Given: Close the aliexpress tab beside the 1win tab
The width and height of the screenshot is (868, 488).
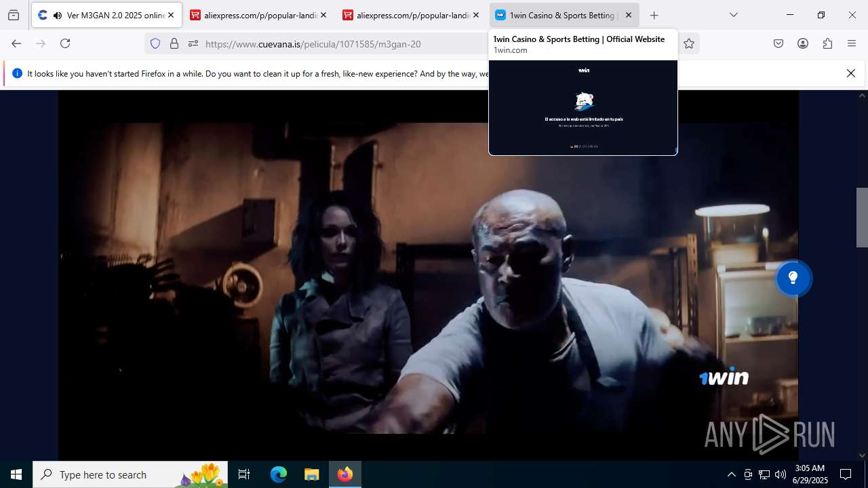Looking at the screenshot, I should pos(476,15).
